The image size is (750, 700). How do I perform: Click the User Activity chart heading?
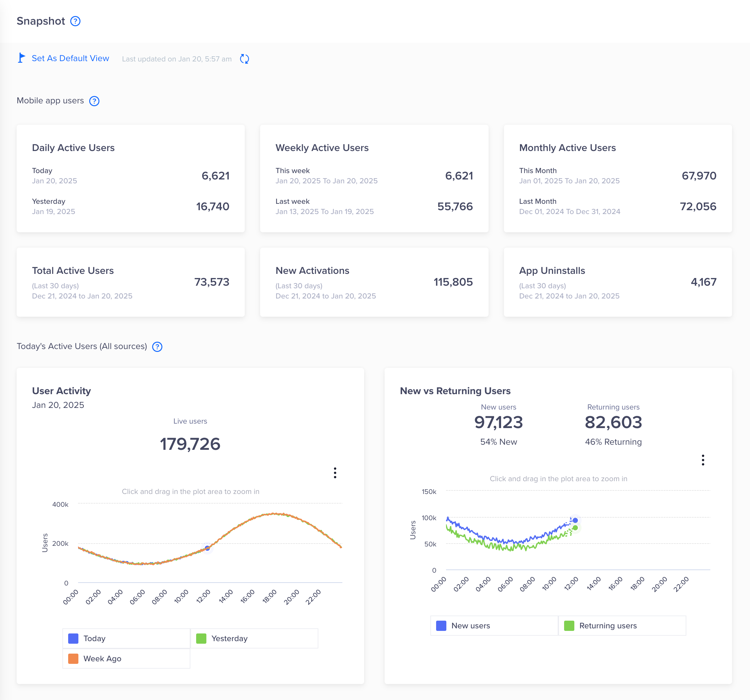[x=61, y=391]
